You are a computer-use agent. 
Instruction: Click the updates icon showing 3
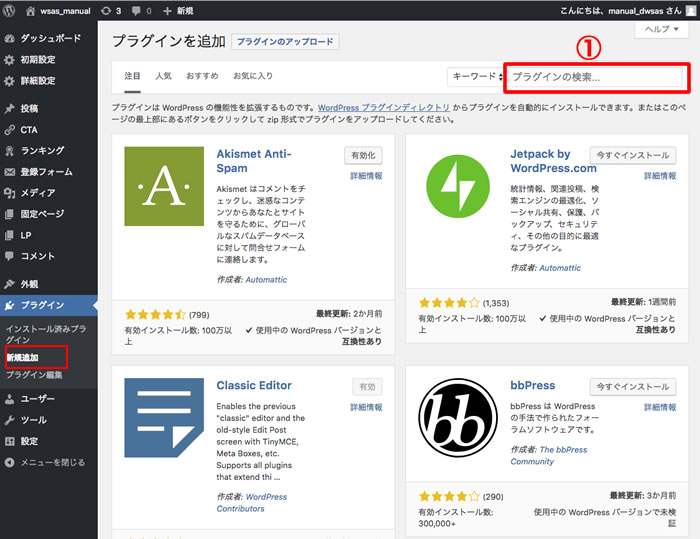coord(113,11)
